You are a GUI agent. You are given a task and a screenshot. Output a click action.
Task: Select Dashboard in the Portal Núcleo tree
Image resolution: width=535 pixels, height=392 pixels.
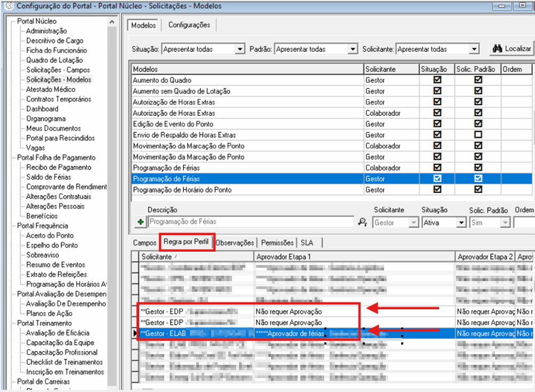click(42, 109)
